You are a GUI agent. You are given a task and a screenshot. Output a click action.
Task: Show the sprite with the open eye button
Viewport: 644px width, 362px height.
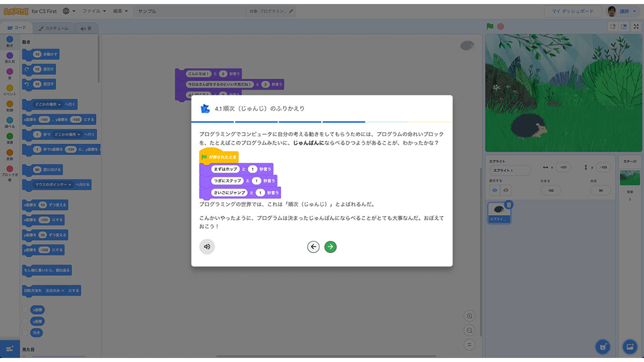click(495, 191)
